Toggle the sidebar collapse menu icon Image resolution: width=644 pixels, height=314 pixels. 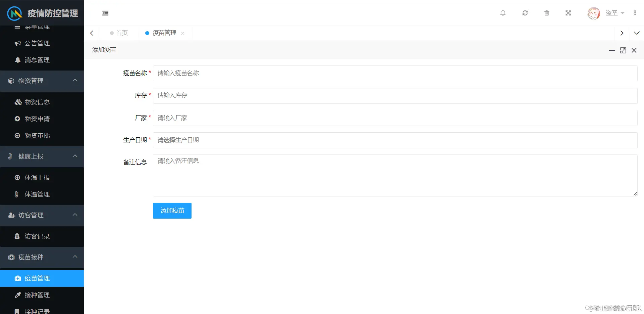point(105,13)
